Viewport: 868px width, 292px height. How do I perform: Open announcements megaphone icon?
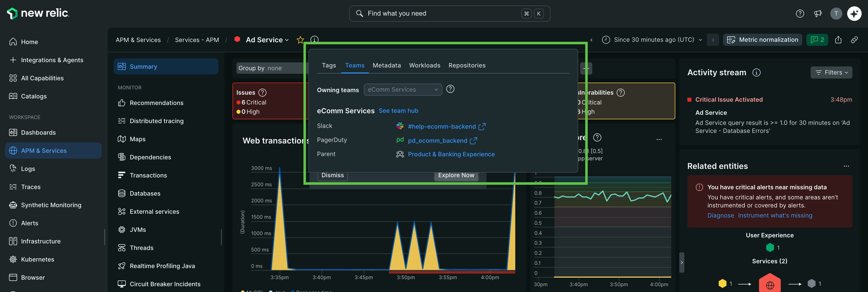point(818,14)
